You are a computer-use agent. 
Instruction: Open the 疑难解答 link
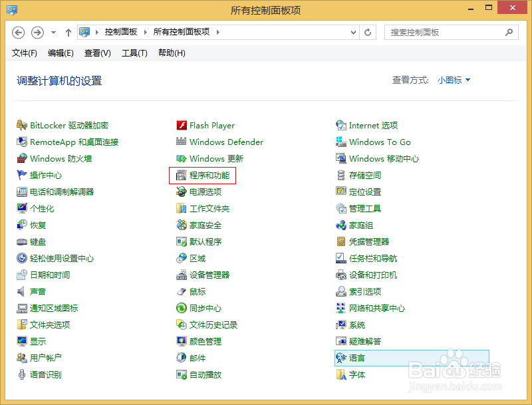pyautogui.click(x=365, y=341)
